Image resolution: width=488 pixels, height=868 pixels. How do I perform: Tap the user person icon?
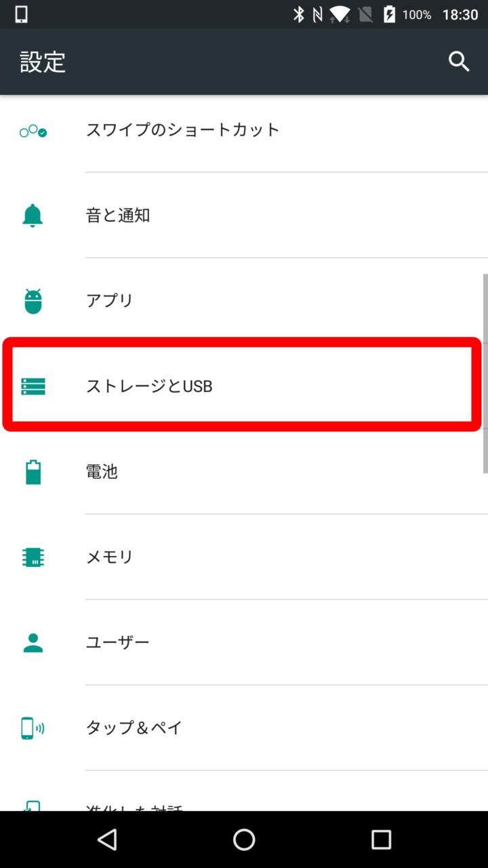pos(33,643)
